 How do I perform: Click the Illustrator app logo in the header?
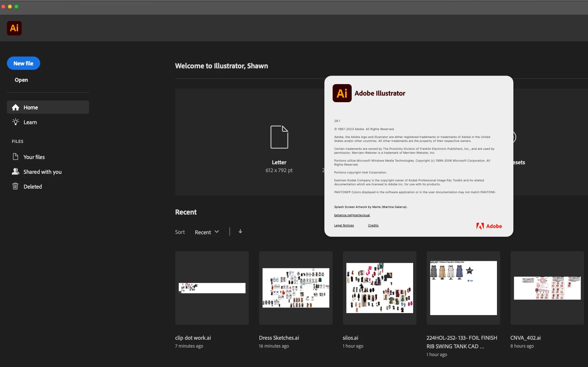(14, 28)
